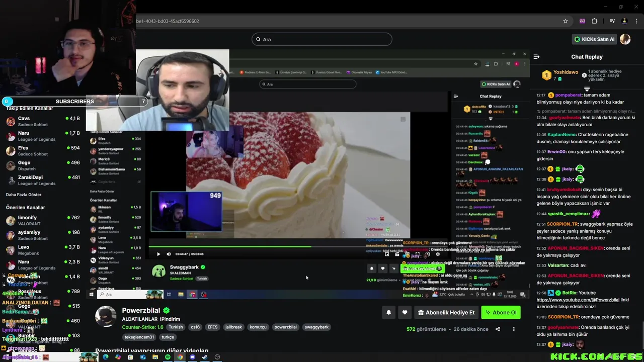The width and height of the screenshot is (644, 362).
Task: Open Outlook from taskbar
Action: [142, 357]
